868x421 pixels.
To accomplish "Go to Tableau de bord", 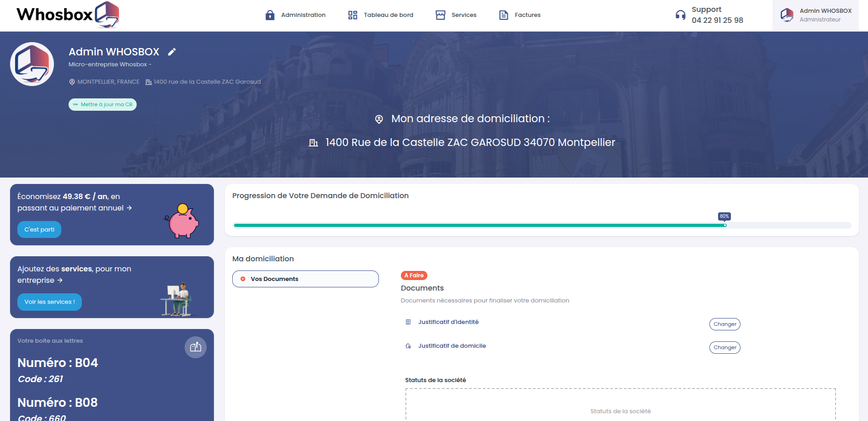I will pos(380,15).
